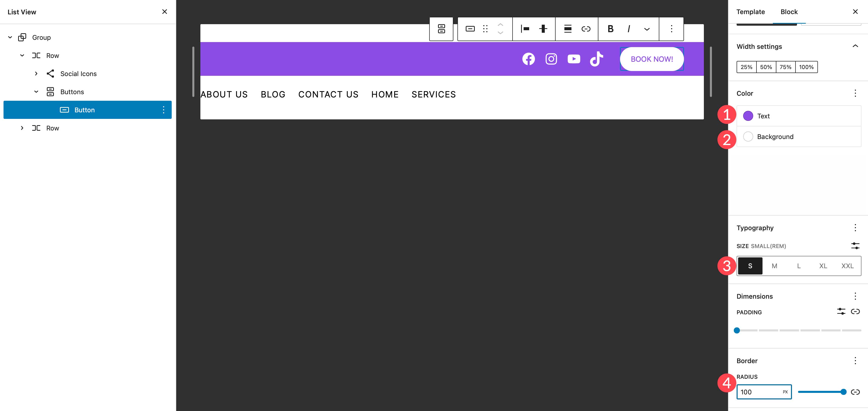Drag the padding slider
The height and width of the screenshot is (411, 868).
[736, 331]
